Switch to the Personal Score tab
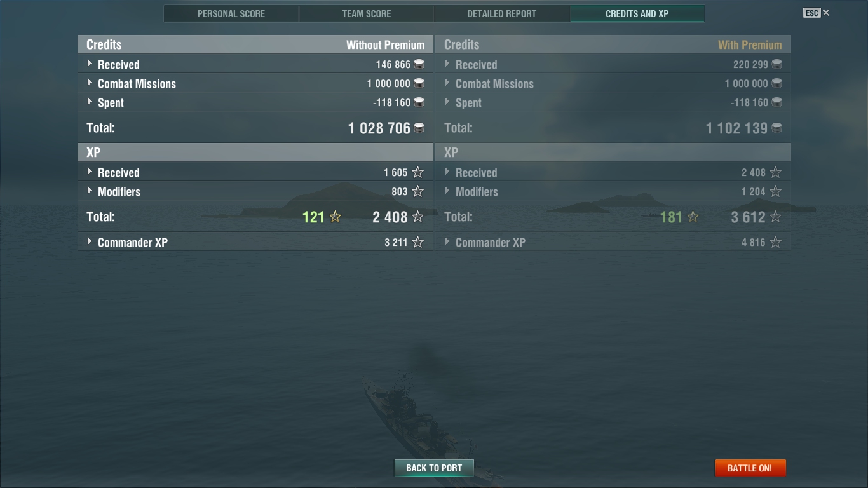868x488 pixels. [x=231, y=13]
